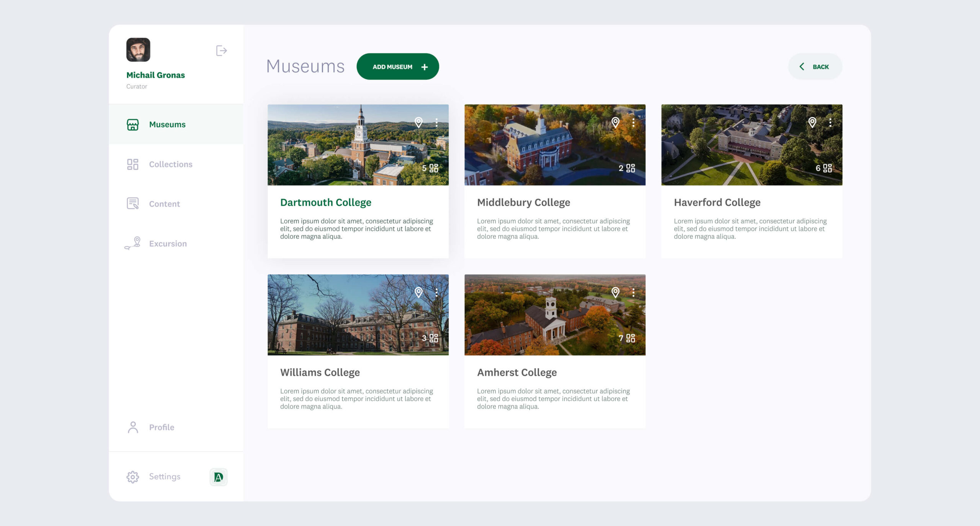The width and height of the screenshot is (980, 526).
Task: Click collections count icon on Amherst card
Action: 630,338
